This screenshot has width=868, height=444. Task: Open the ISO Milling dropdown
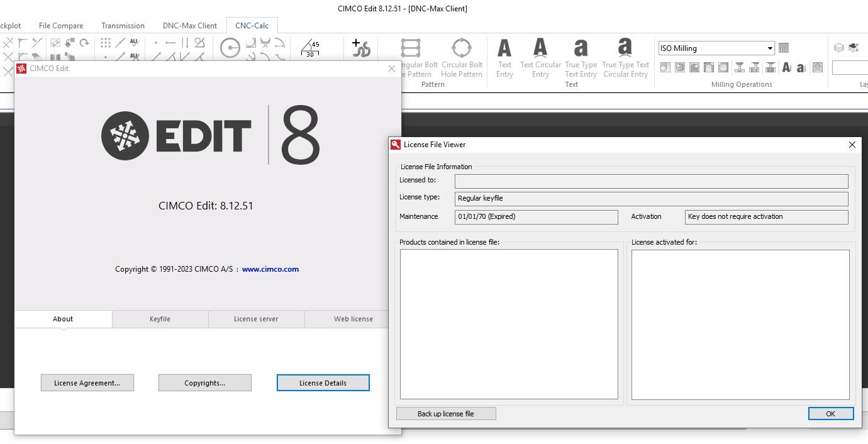click(x=770, y=48)
